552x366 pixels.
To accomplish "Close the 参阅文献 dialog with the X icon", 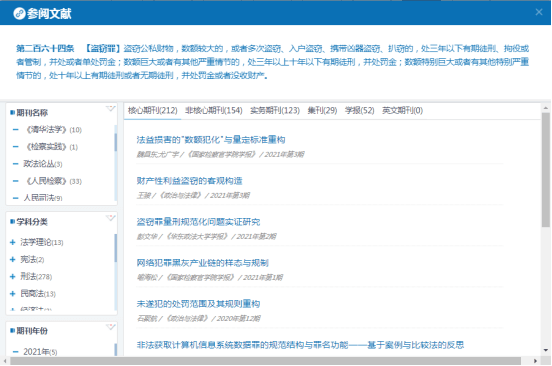I will (x=539, y=12).
